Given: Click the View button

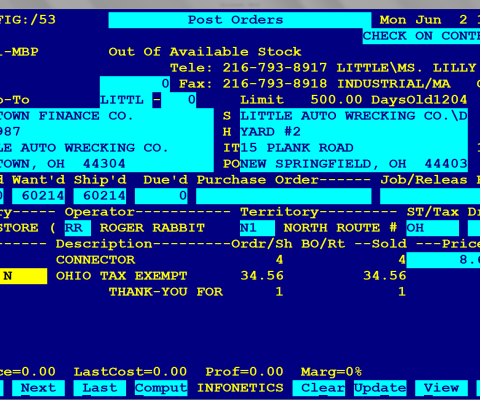Looking at the screenshot, I should click(441, 388).
